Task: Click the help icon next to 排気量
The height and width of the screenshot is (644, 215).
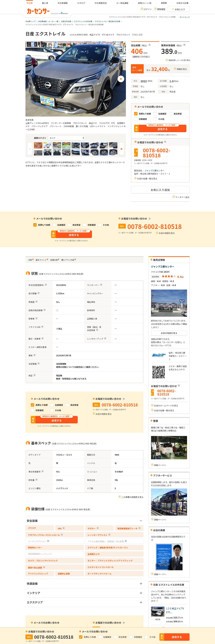Action: [37, 479]
